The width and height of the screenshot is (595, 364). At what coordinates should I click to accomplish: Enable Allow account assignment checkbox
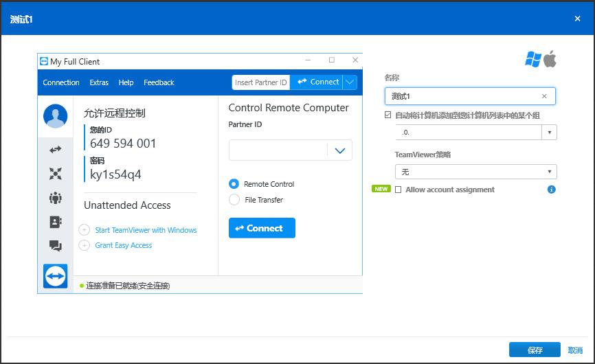point(398,190)
